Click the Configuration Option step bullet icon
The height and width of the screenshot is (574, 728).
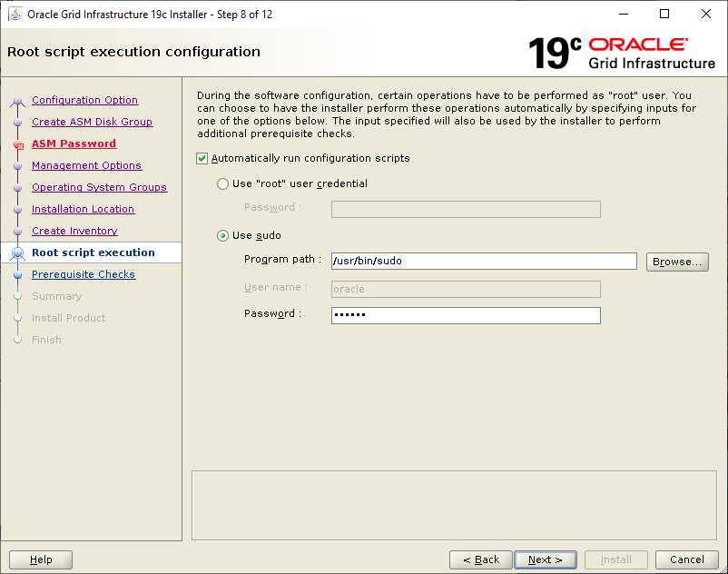[17, 101]
